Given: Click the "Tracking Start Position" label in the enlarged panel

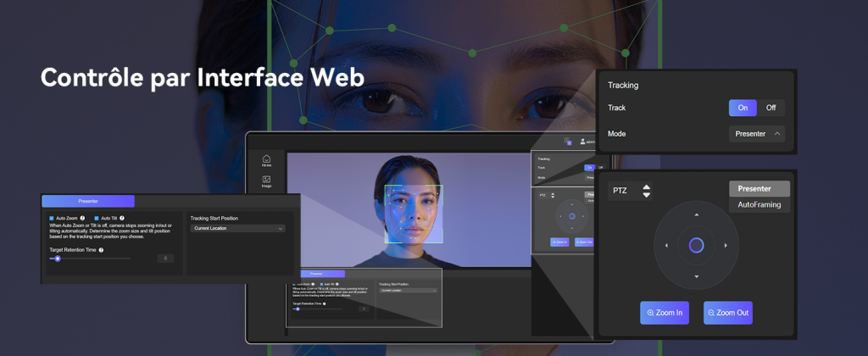Looking at the screenshot, I should 214,218.
